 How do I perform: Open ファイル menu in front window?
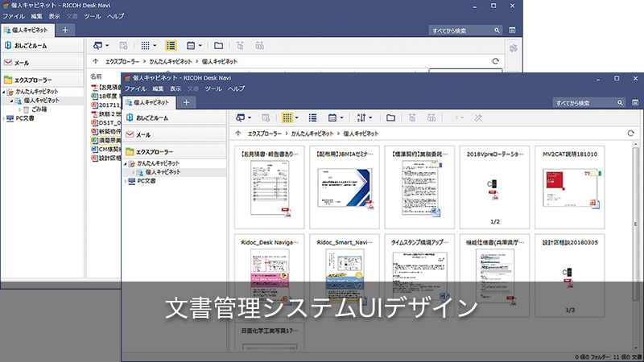pos(135,88)
